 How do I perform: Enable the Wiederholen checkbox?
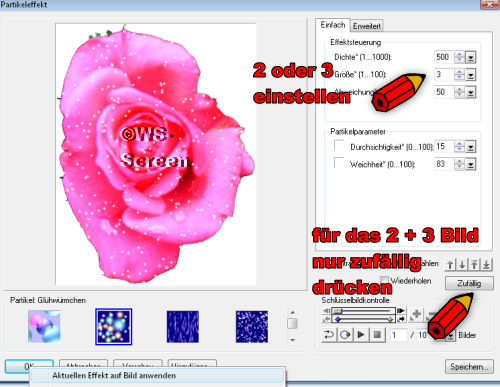pos(384,280)
